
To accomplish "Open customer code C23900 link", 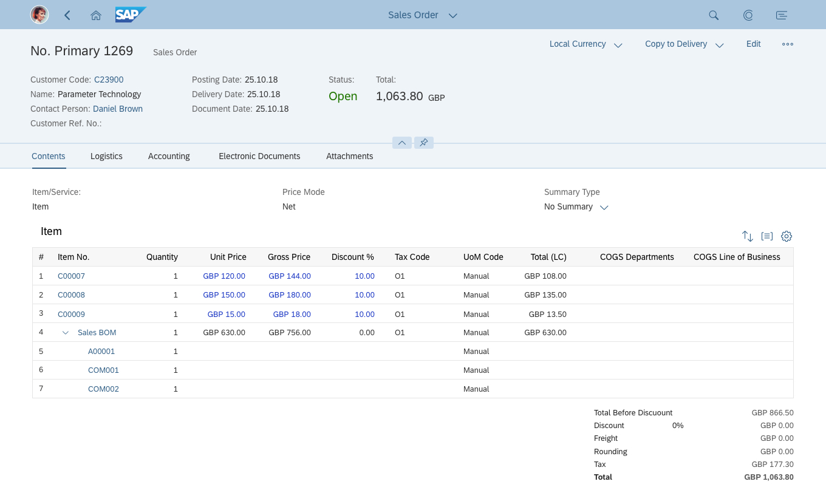I will [109, 80].
